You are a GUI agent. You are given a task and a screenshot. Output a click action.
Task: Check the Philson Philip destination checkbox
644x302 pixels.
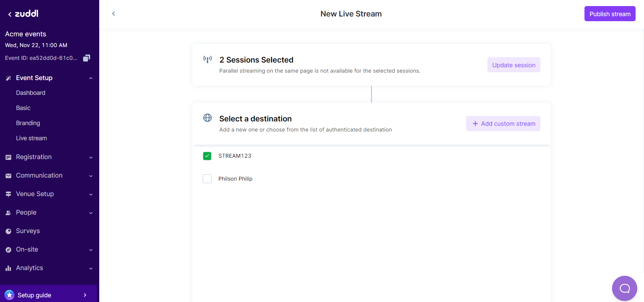(207, 179)
